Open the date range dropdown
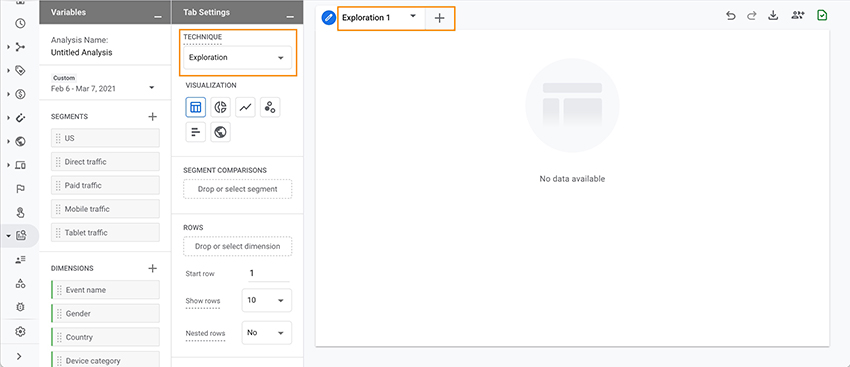This screenshot has height=367, width=850. [151, 88]
